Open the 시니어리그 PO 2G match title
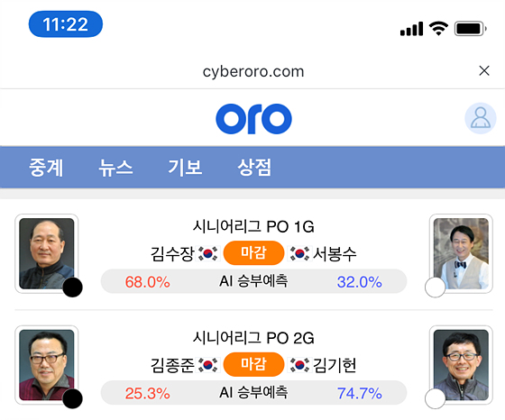This screenshot has height=420, width=505. point(253,338)
